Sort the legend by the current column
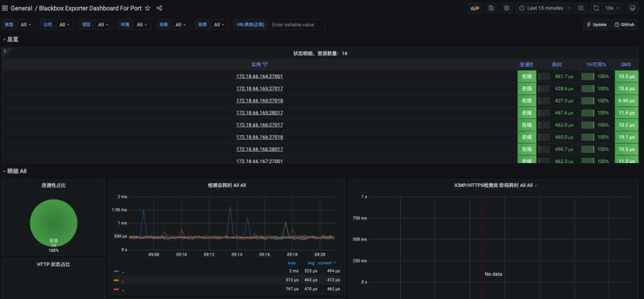 pos(326,263)
